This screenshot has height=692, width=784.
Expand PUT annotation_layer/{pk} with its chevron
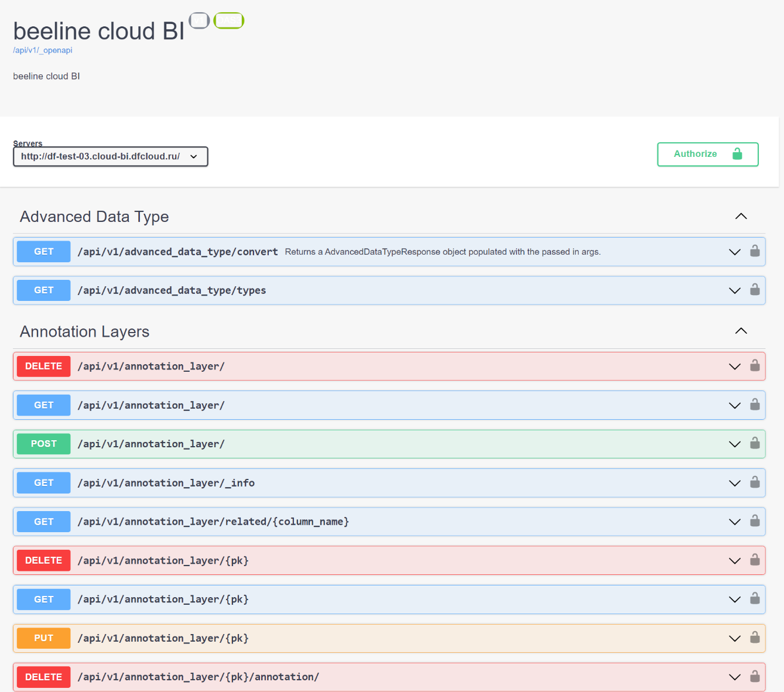tap(735, 638)
